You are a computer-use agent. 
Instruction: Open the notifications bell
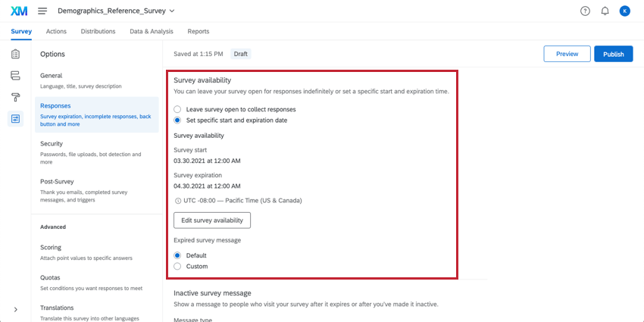pos(605,11)
